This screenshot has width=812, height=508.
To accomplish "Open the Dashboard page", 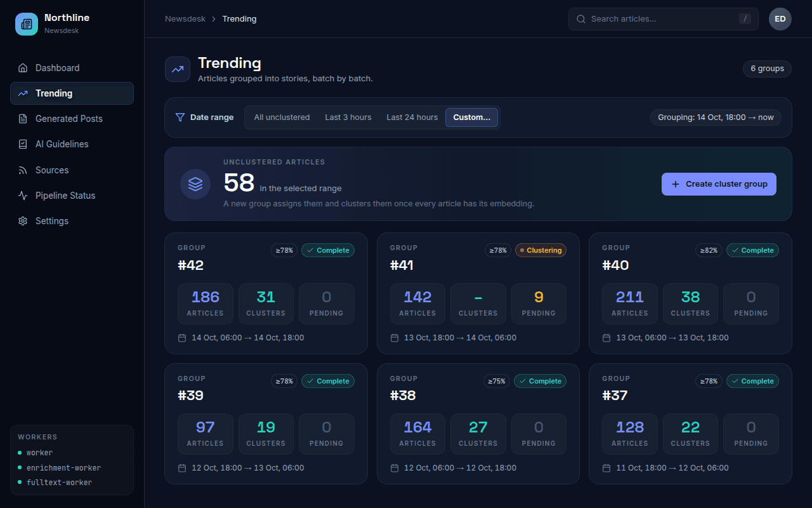I will (72, 68).
